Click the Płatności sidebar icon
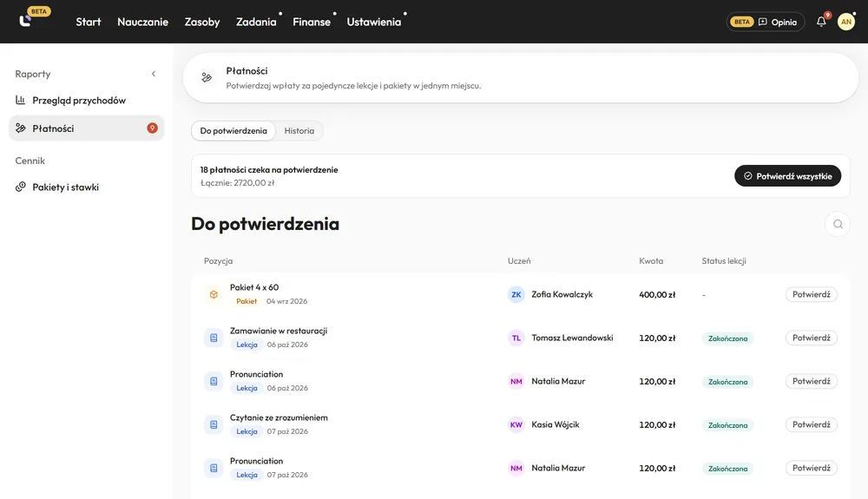868x499 pixels. pos(21,128)
